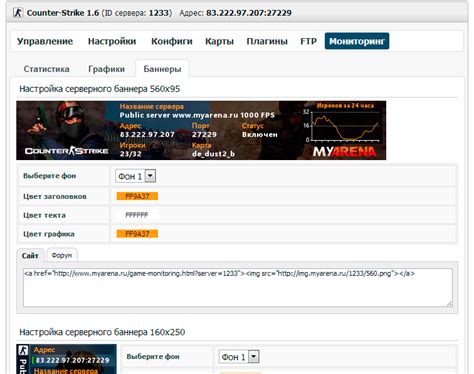Click the Counter-Strike 1.6 title text

[x=63, y=13]
